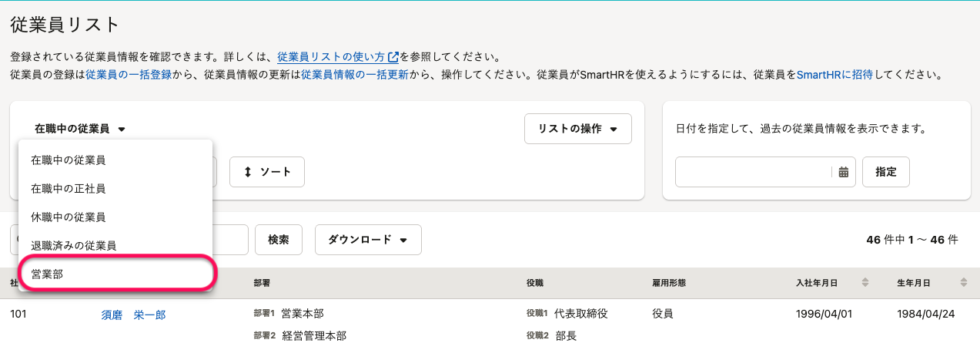Open the 従業員の一括登録 link

pos(128,76)
